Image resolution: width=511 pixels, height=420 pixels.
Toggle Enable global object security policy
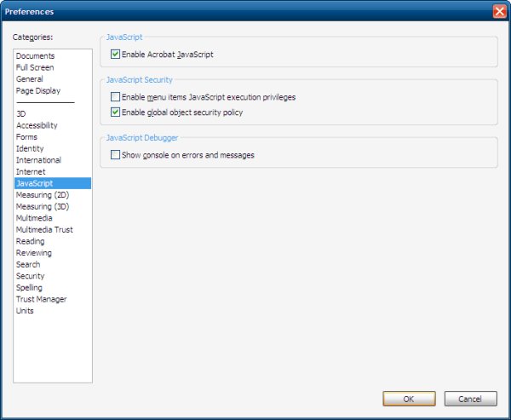coord(115,112)
